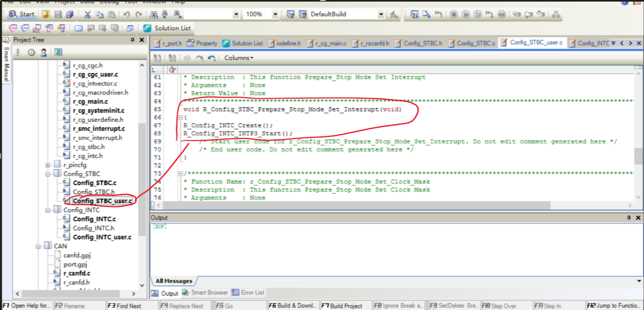
Task: Click the disconnect debug tool icon
Action: click(x=556, y=15)
